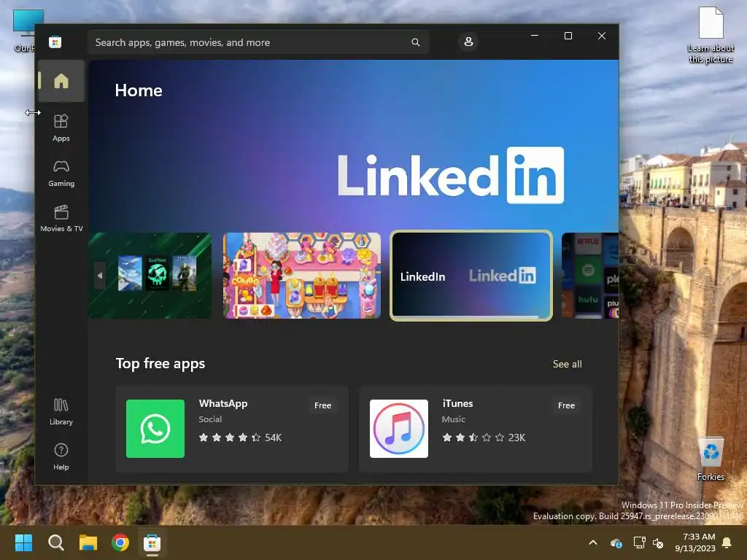Click the muted volume tray icon

[x=658, y=542]
